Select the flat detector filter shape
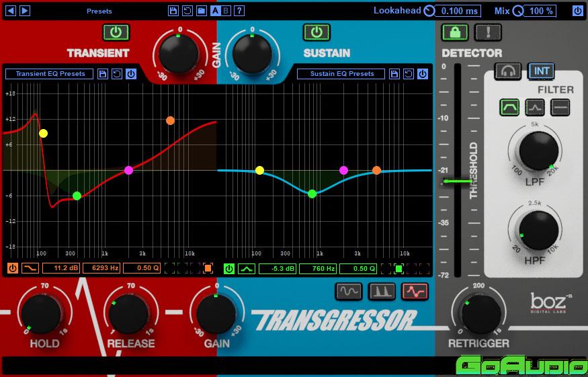Image resolution: width=588 pixels, height=377 pixels. (x=560, y=108)
